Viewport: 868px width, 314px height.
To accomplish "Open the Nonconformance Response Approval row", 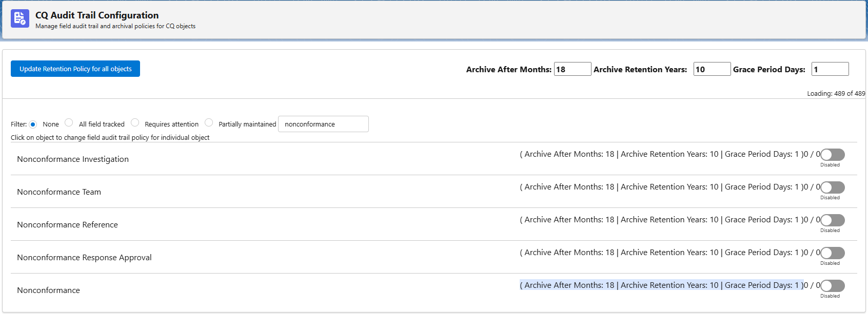I will point(84,258).
